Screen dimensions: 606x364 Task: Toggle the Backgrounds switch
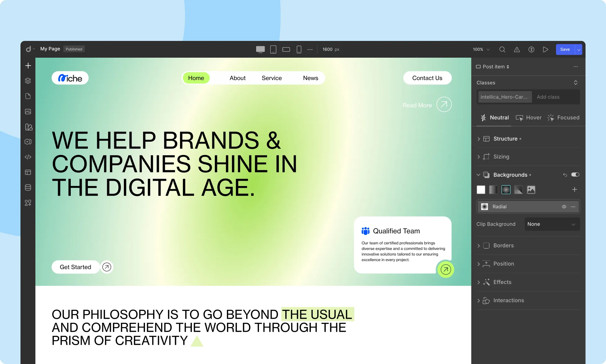[x=575, y=175]
